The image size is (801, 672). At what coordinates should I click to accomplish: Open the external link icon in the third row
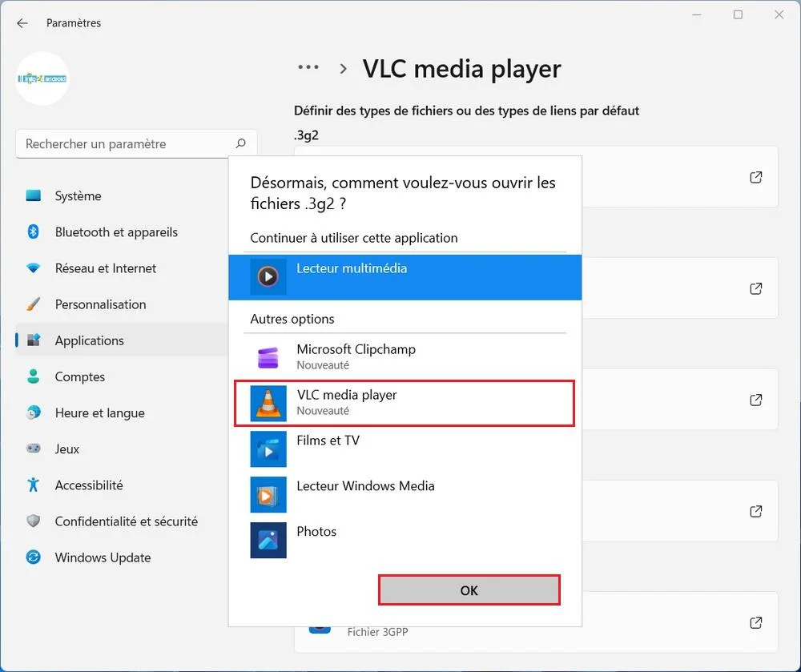click(x=756, y=400)
